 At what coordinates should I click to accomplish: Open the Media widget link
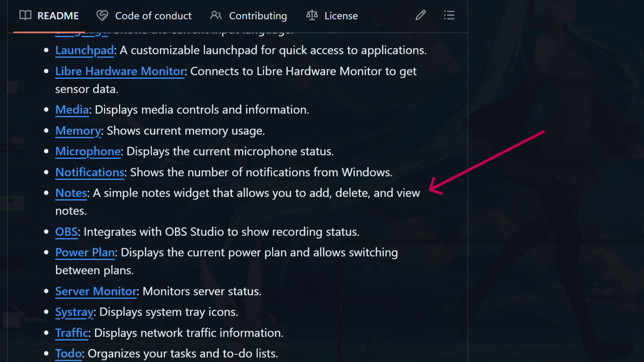[72, 110]
